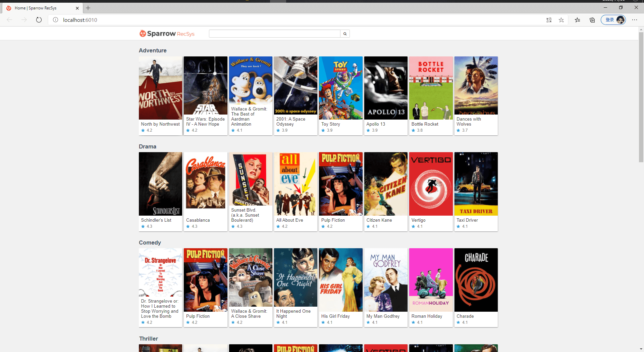Image resolution: width=644 pixels, height=352 pixels.
Task: Reload the page with the refresh icon
Action: pos(39,20)
